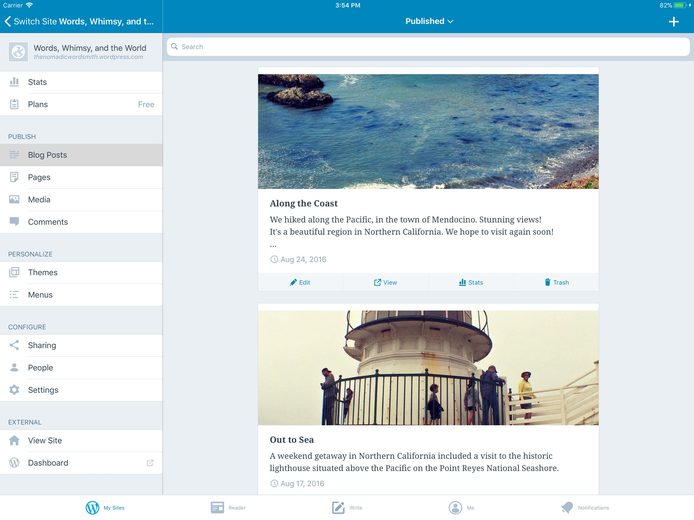Screen dimensions: 694x520
Task: Open Menus row label
Action: pos(40,295)
